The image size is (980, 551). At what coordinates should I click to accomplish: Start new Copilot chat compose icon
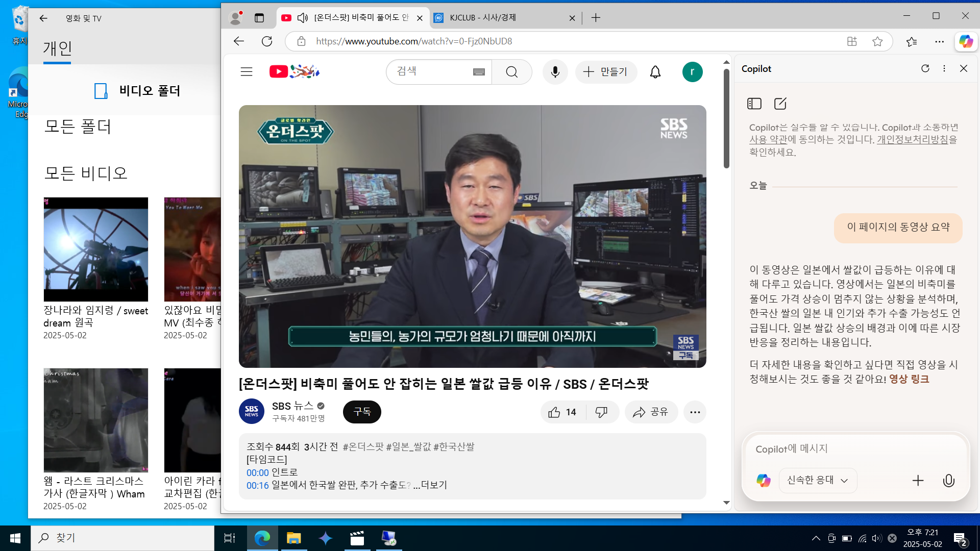point(780,104)
